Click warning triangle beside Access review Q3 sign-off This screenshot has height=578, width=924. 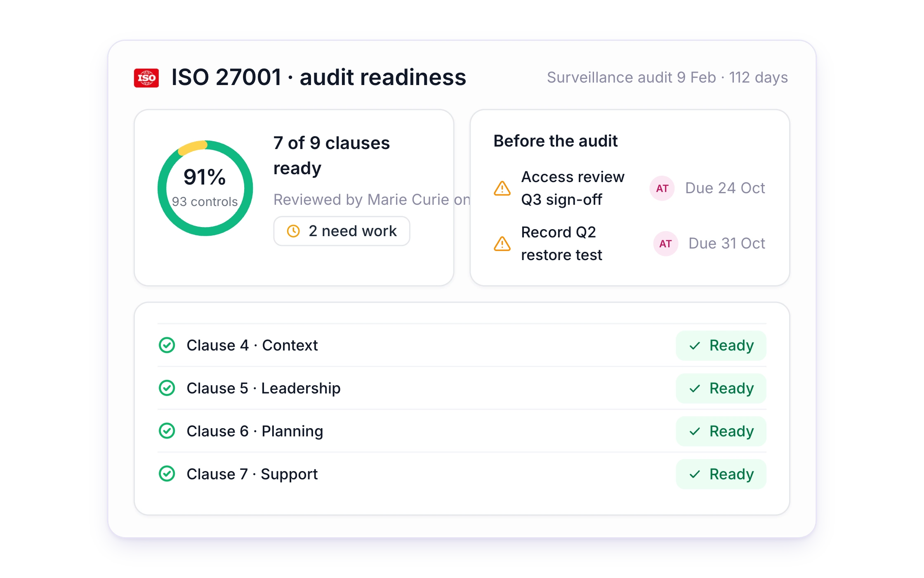click(502, 188)
